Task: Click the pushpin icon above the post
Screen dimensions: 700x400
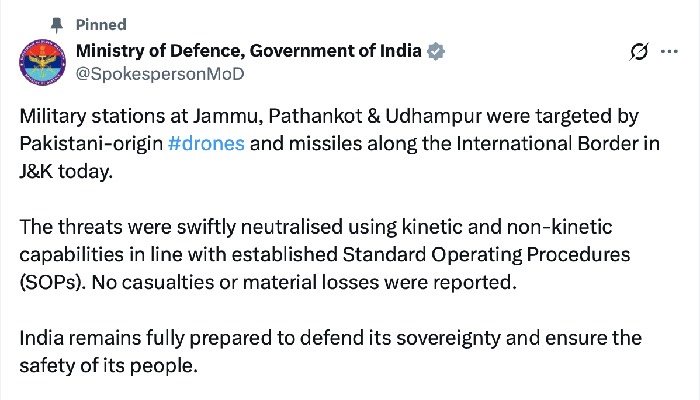Action: pyautogui.click(x=57, y=25)
